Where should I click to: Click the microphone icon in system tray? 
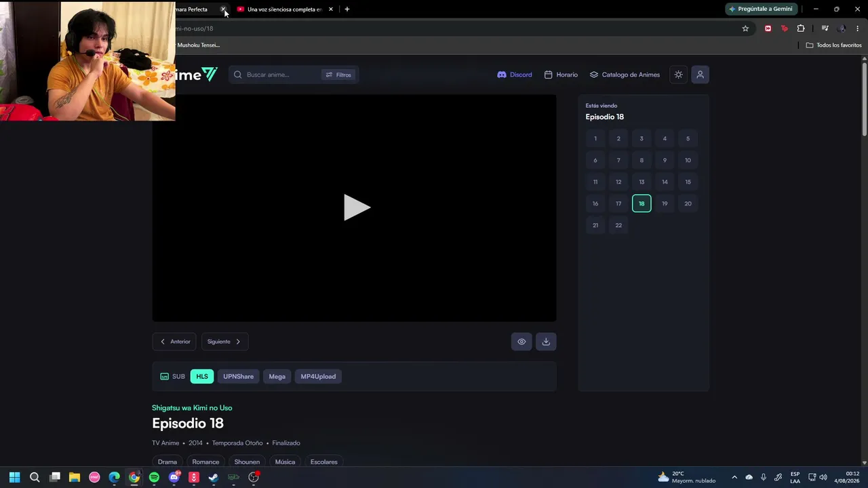(764, 477)
